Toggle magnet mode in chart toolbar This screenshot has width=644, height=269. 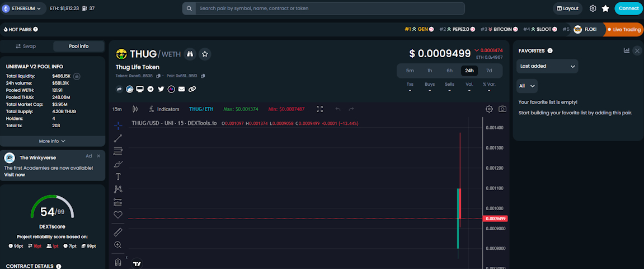pos(118,262)
